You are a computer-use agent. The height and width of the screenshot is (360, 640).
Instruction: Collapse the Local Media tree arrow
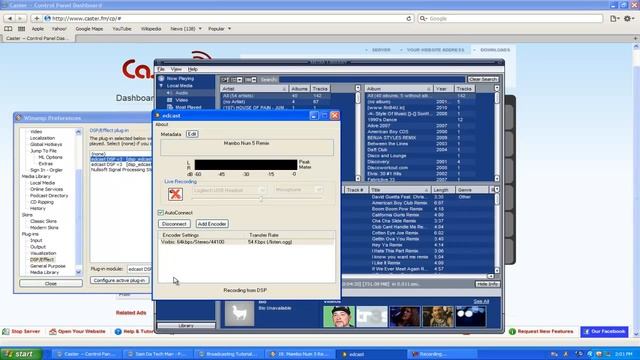(161, 86)
